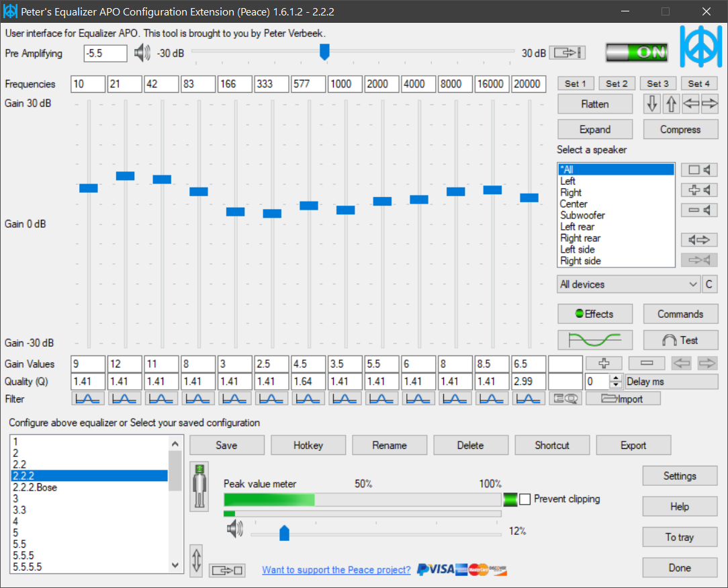Click the green person figure icon
The image size is (728, 588).
click(199, 487)
